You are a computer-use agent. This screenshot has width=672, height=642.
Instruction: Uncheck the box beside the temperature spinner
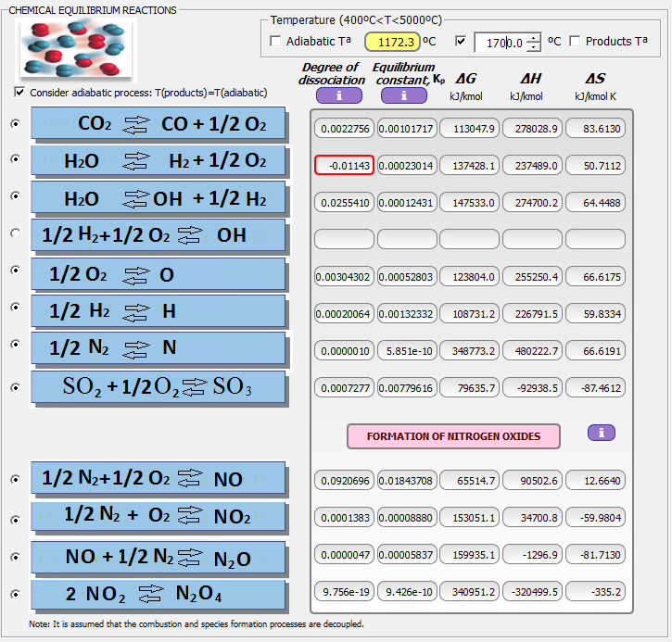click(x=462, y=42)
